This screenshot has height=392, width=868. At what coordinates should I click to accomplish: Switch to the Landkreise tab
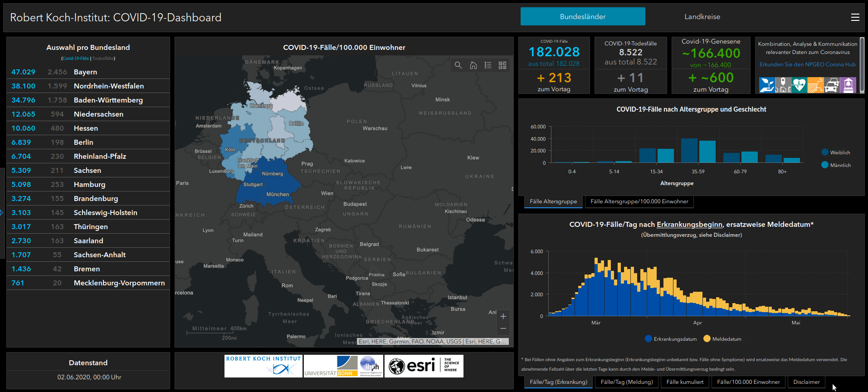(702, 17)
